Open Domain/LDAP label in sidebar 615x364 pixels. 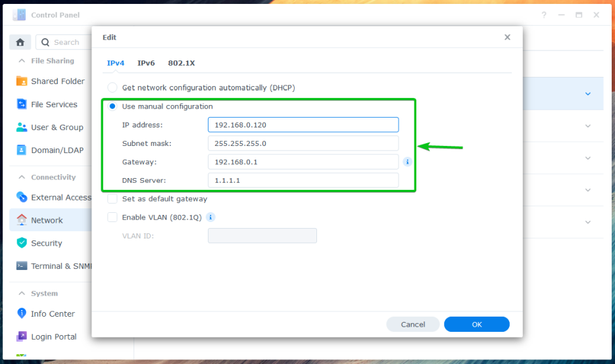tap(57, 150)
